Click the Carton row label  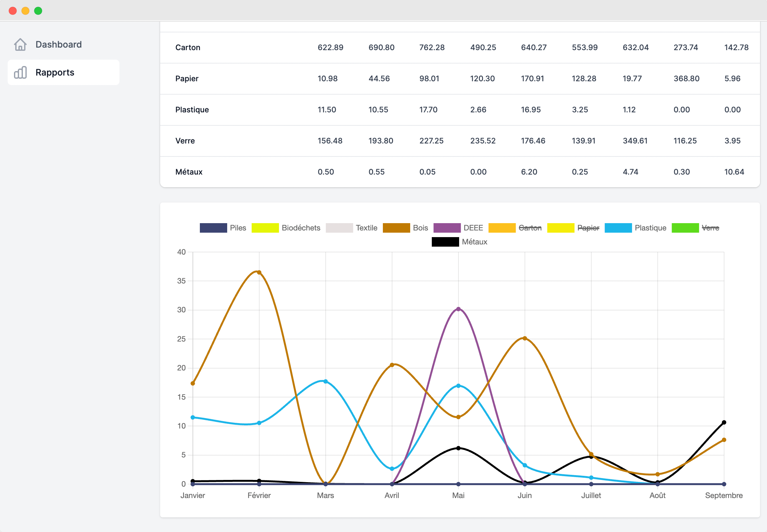188,47
